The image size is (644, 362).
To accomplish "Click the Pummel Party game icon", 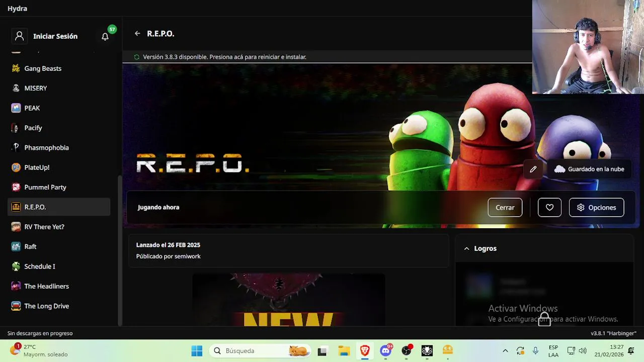I will [x=16, y=187].
